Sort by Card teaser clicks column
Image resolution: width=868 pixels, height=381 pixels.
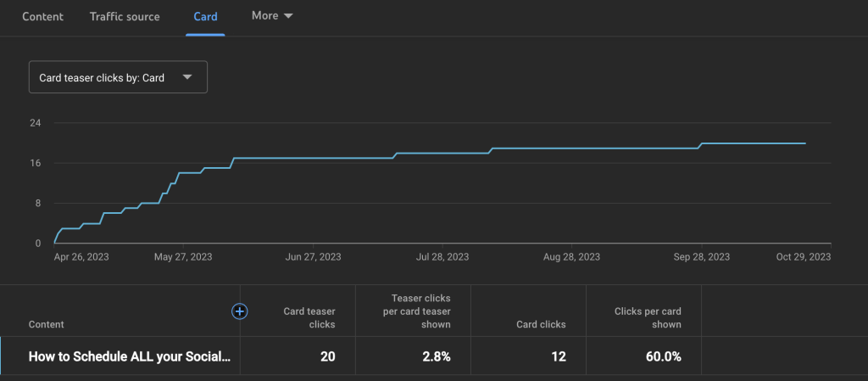(x=309, y=318)
